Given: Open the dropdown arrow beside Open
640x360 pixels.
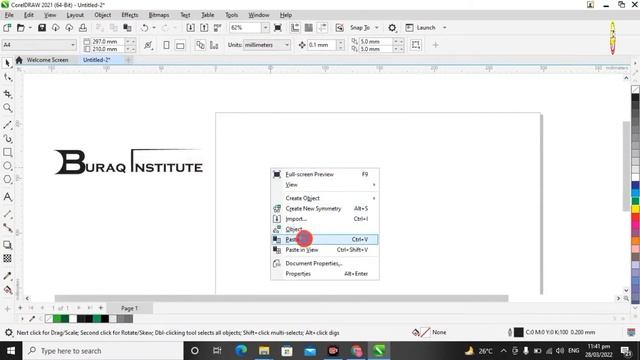Looking at the screenshot, I should [x=30, y=28].
